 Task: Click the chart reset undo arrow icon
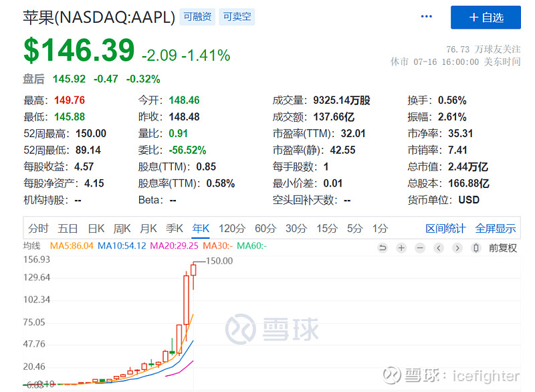383,248
